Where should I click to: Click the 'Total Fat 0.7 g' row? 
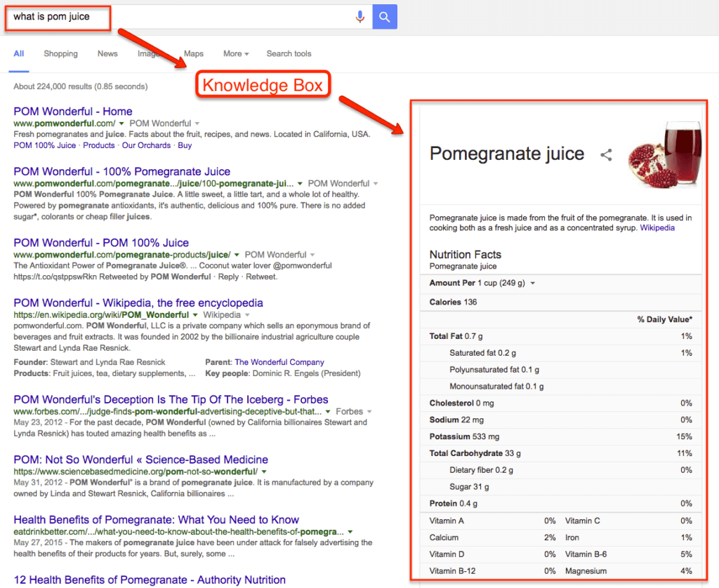tap(561, 336)
